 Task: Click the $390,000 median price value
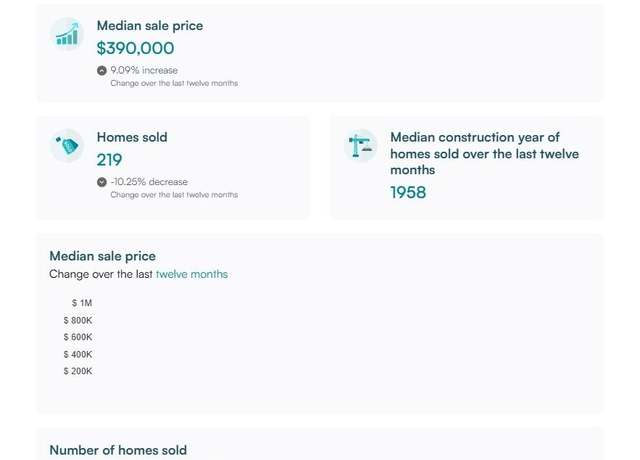[136, 48]
